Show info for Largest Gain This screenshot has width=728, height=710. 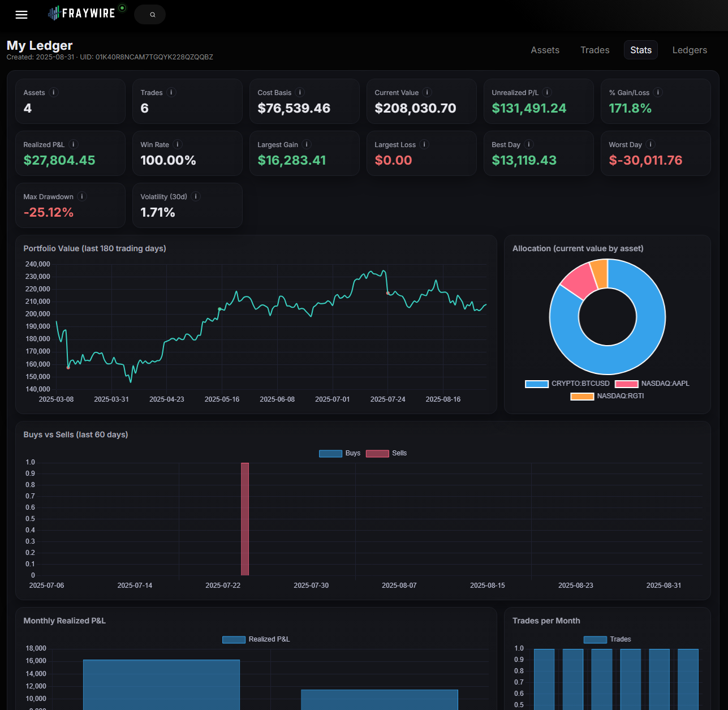click(x=307, y=145)
